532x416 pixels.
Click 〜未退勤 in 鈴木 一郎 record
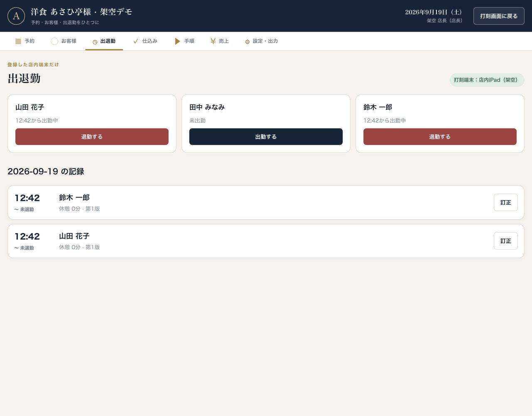point(24,209)
